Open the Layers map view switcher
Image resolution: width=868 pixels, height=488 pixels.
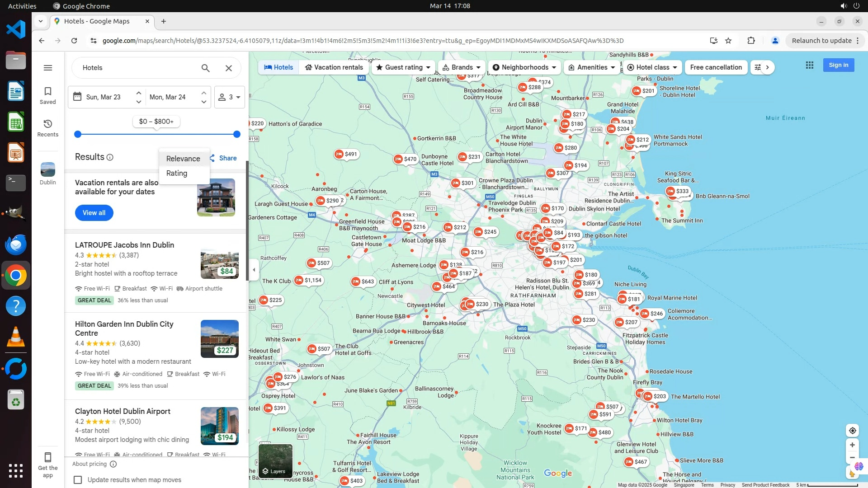point(275,461)
